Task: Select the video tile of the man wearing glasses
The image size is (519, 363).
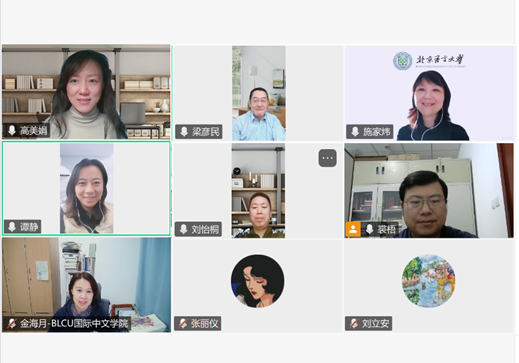Action: [429, 191]
